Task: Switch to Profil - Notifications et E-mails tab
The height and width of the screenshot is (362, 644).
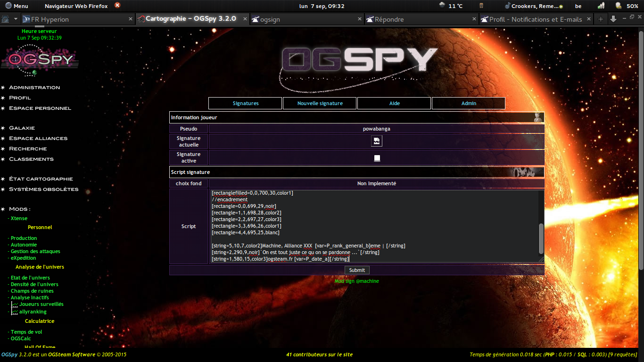Action: (x=537, y=19)
